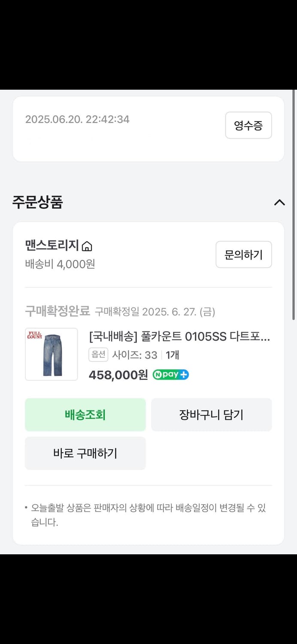Click the Npay plus badge icon
This screenshot has width=297, height=644.
(170, 374)
